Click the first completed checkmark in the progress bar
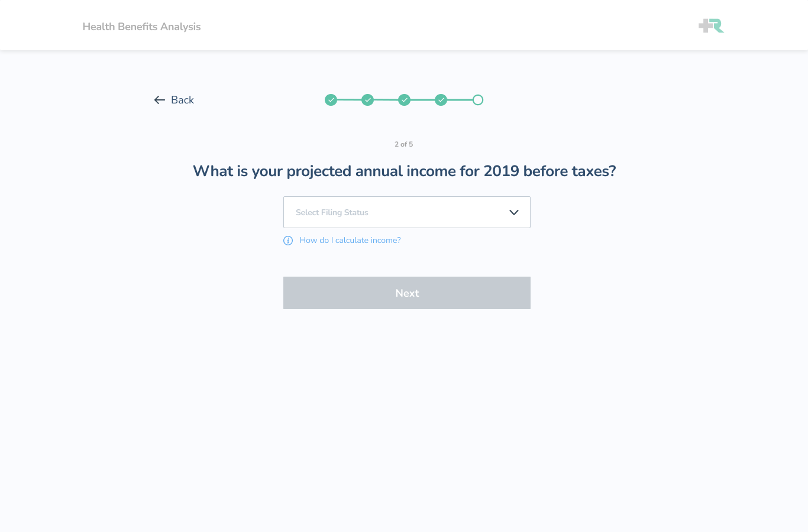The height and width of the screenshot is (532, 808). (x=331, y=100)
